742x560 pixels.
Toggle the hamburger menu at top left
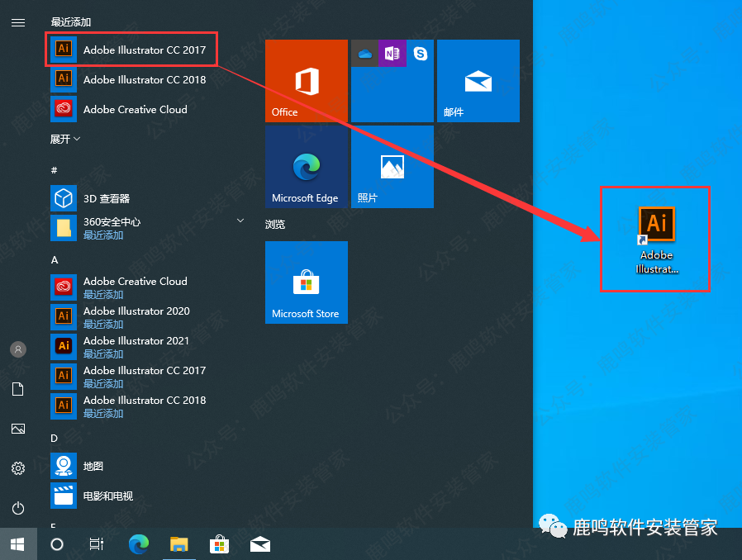pos(17,22)
